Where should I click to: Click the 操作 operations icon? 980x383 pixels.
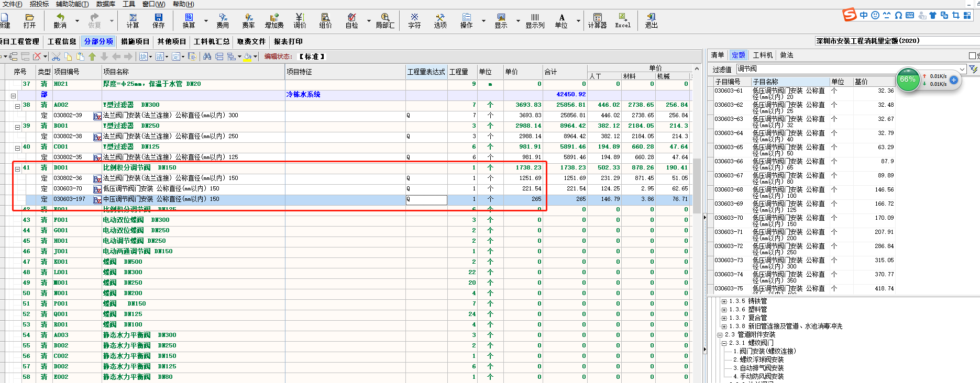pyautogui.click(x=466, y=21)
